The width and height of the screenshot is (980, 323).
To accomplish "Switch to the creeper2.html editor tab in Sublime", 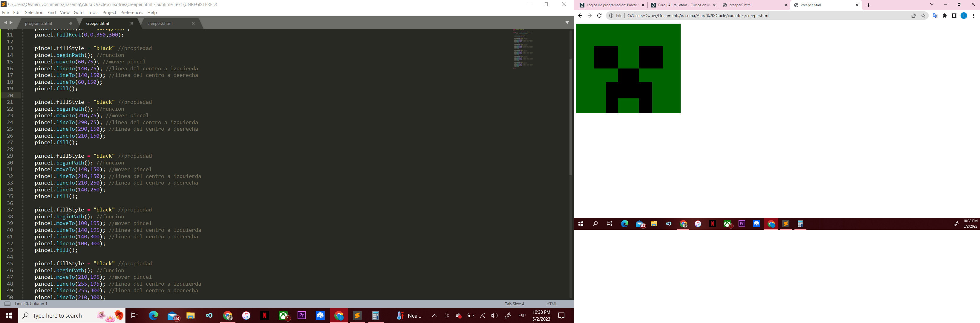I will click(x=160, y=23).
